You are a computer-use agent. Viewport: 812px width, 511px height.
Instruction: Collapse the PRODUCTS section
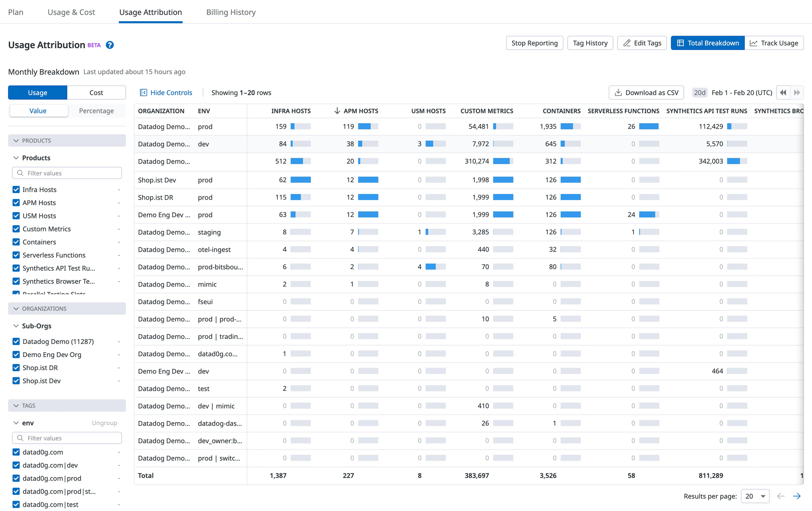tap(16, 140)
